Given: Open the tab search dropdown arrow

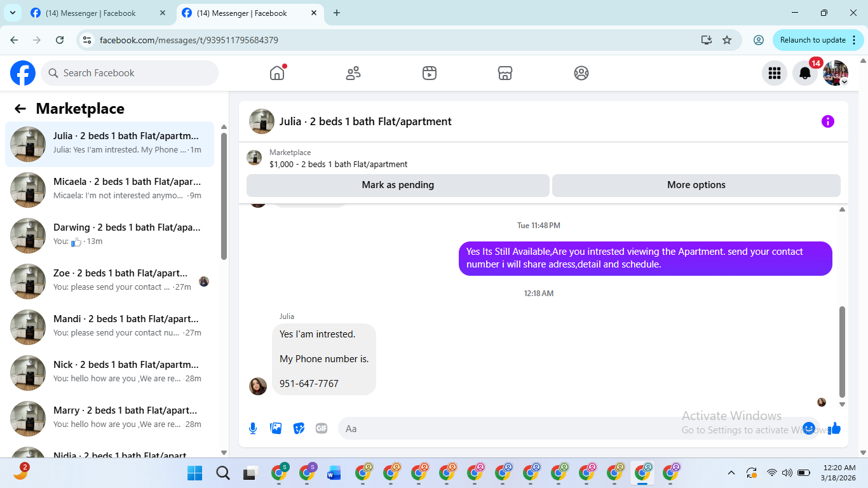Looking at the screenshot, I should (x=12, y=13).
